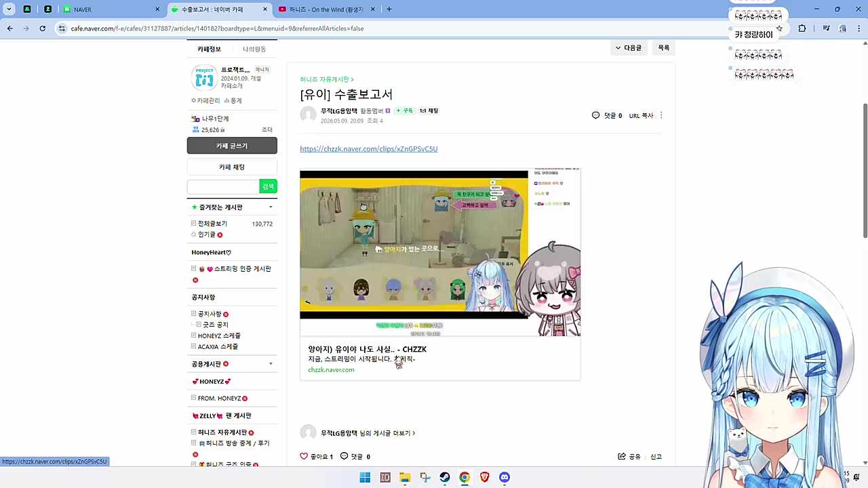The width and height of the screenshot is (868, 488).
Task: Click 허니즈 자유게시판 breadcrumb above title
Action: [x=326, y=79]
